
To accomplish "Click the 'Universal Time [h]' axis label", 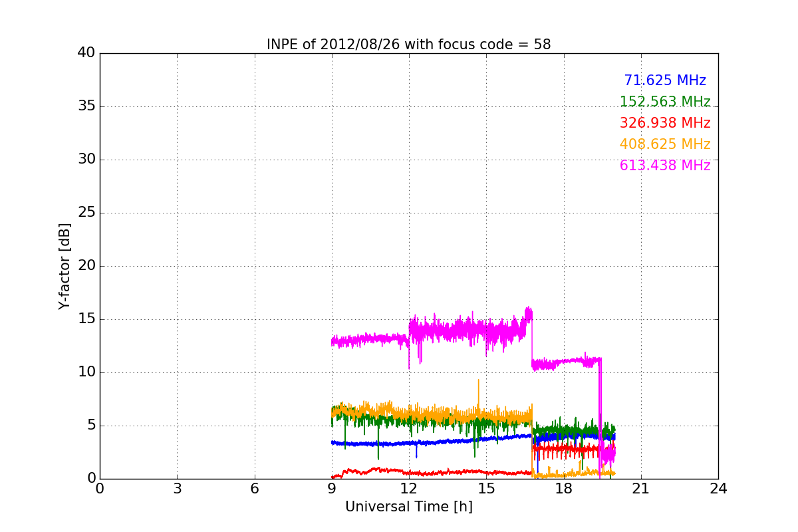I will [x=408, y=507].
